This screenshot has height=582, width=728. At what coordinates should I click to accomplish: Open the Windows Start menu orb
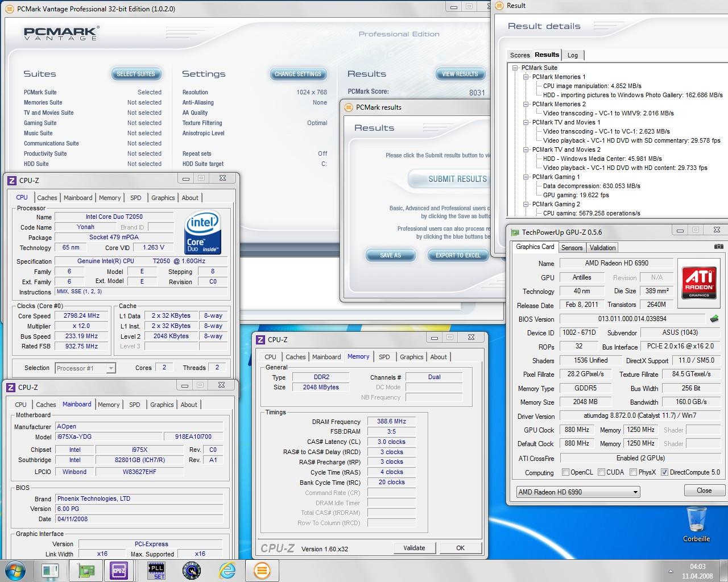point(15,570)
